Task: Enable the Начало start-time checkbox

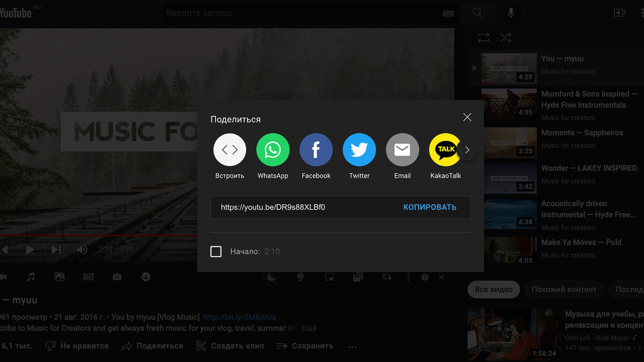Action: [x=216, y=251]
